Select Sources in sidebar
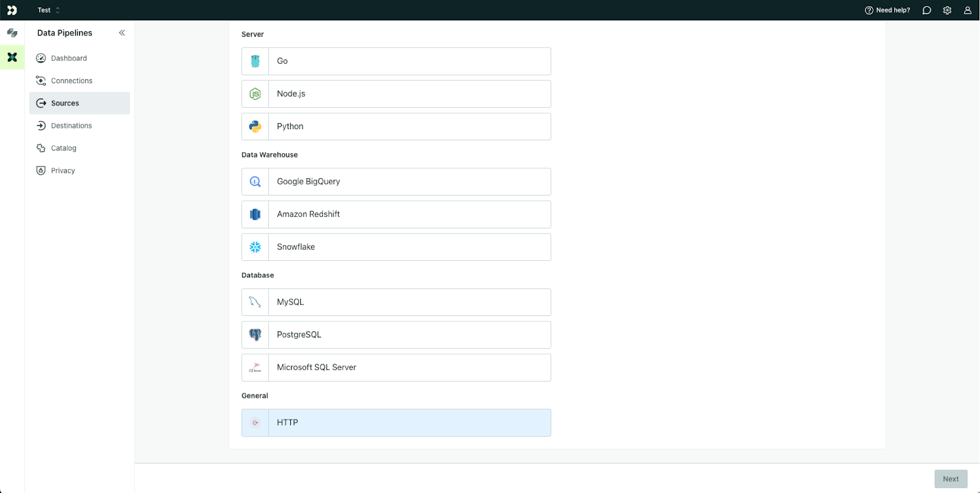Viewport: 980px width, 493px height. [x=80, y=103]
